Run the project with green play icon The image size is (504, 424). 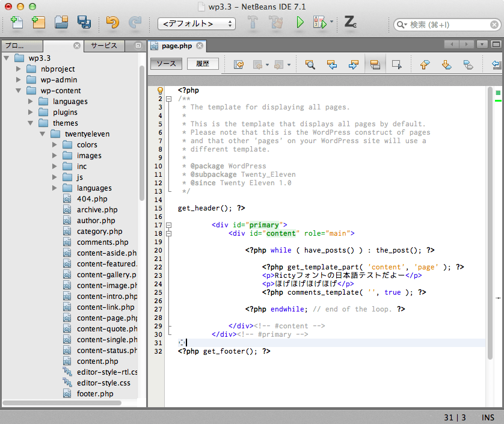point(300,22)
